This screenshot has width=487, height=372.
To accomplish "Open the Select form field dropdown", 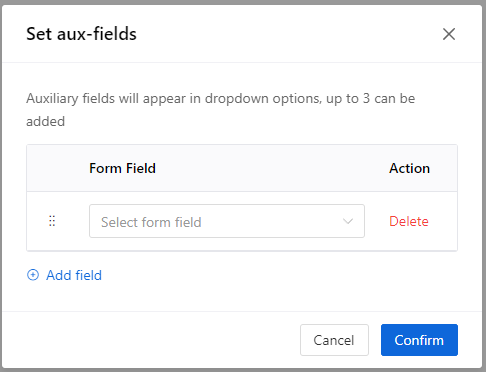I will [x=227, y=221].
